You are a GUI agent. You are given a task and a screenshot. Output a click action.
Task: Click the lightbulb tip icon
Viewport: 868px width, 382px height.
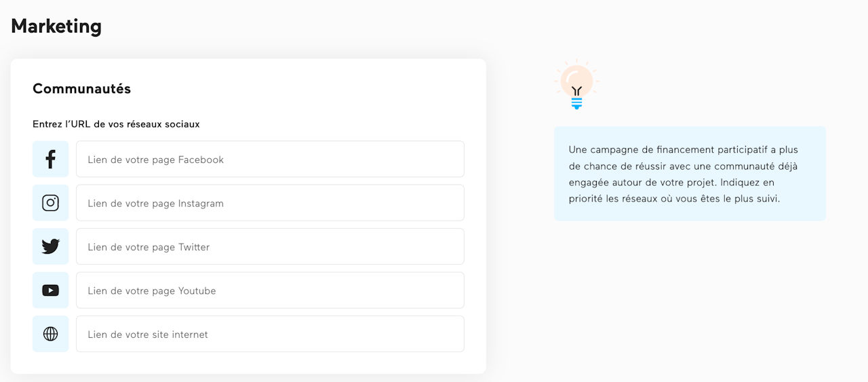[x=576, y=84]
